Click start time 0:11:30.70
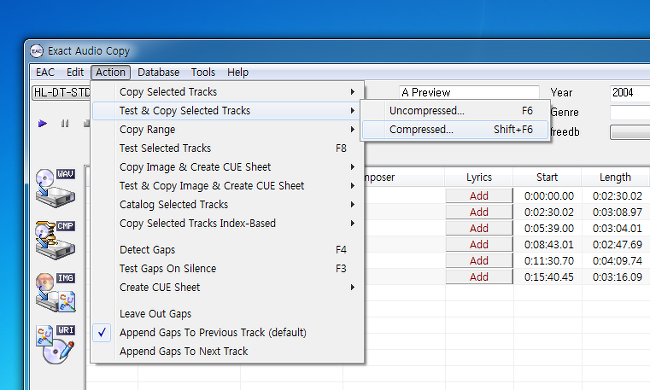This screenshot has width=650, height=390. click(x=549, y=261)
